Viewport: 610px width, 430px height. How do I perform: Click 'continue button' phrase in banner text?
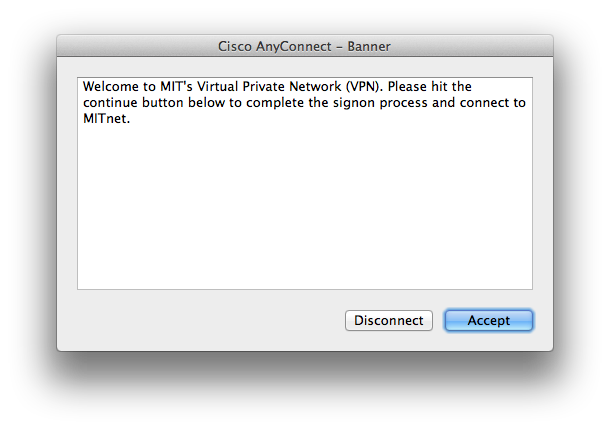tap(133, 102)
